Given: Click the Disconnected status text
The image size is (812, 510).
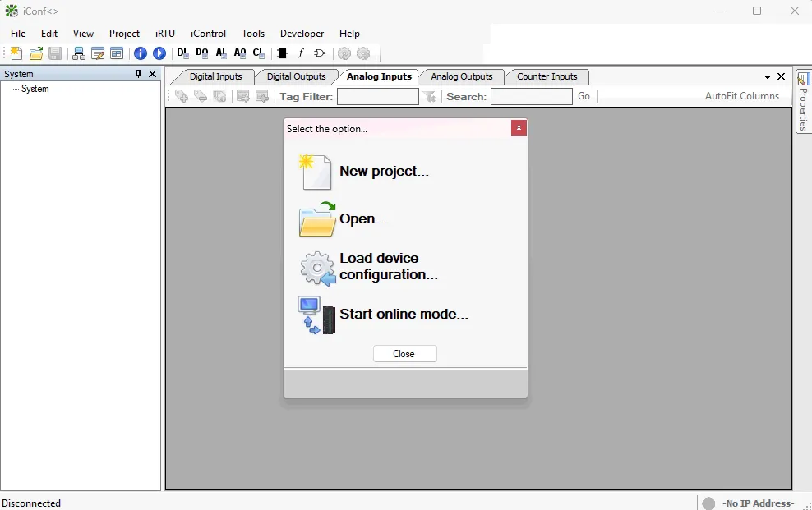Looking at the screenshot, I should pos(31,503).
